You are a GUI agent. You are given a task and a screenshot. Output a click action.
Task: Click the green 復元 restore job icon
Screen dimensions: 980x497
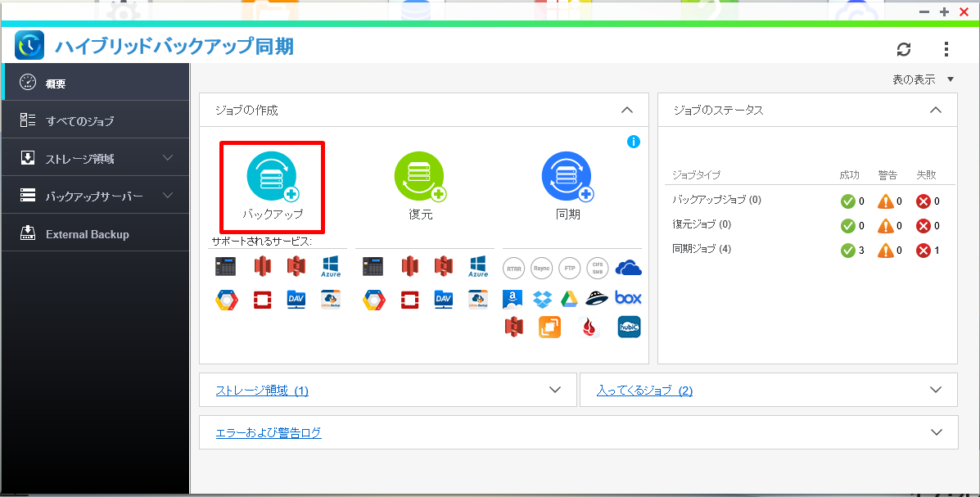pyautogui.click(x=419, y=177)
